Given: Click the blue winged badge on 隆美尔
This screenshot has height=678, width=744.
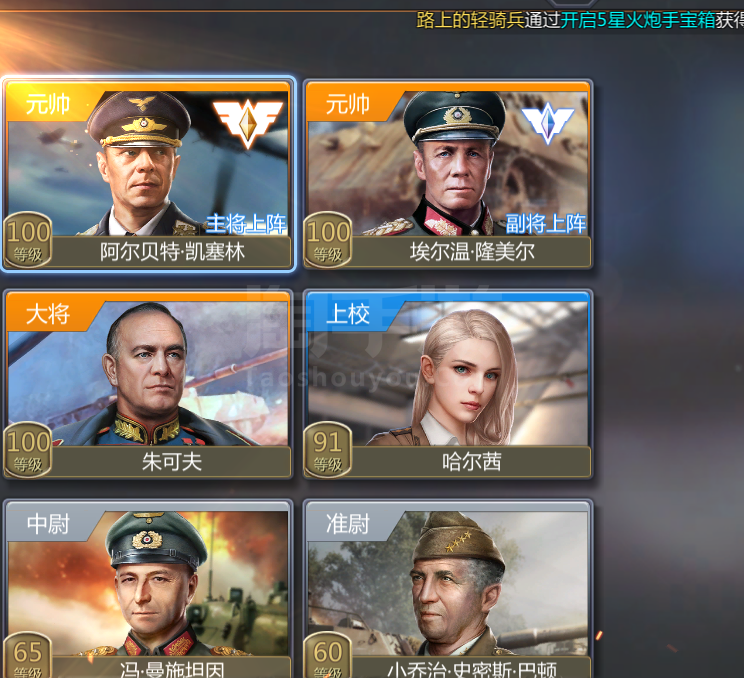Looking at the screenshot, I should [548, 123].
